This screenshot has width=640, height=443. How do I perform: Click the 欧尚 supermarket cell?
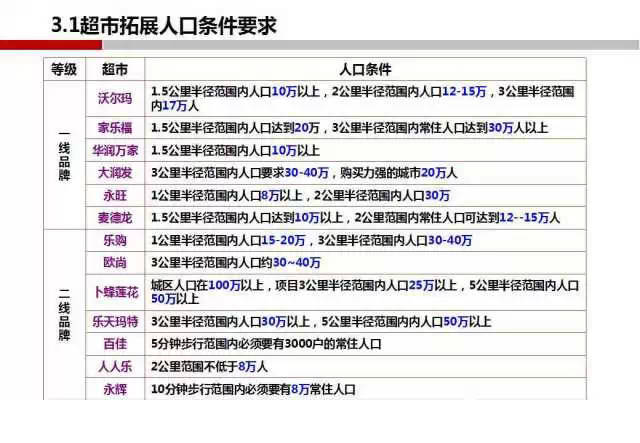pyautogui.click(x=115, y=262)
